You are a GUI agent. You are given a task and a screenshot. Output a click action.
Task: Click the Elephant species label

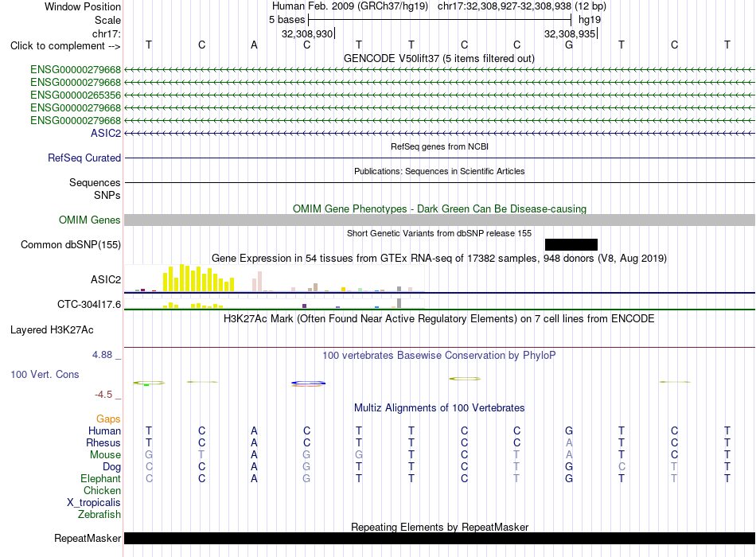pyautogui.click(x=100, y=478)
